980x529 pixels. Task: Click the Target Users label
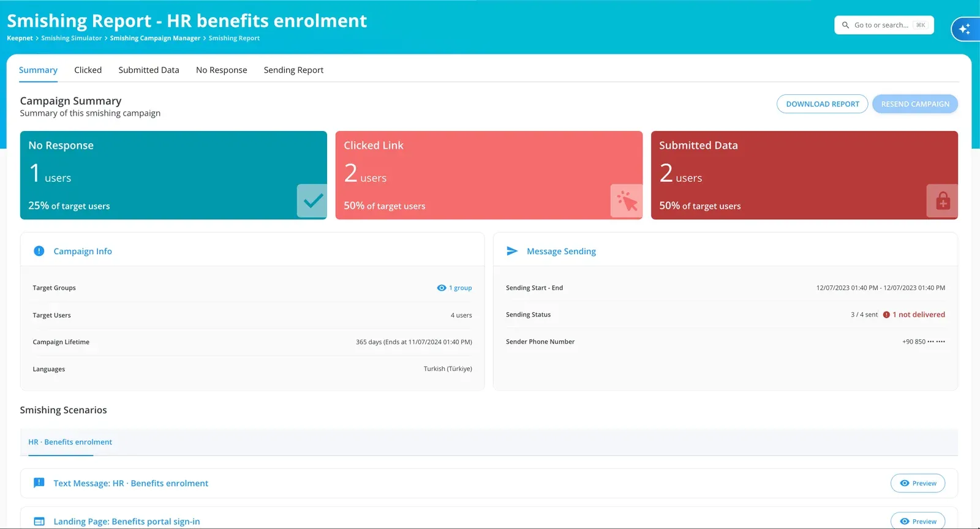click(x=51, y=315)
